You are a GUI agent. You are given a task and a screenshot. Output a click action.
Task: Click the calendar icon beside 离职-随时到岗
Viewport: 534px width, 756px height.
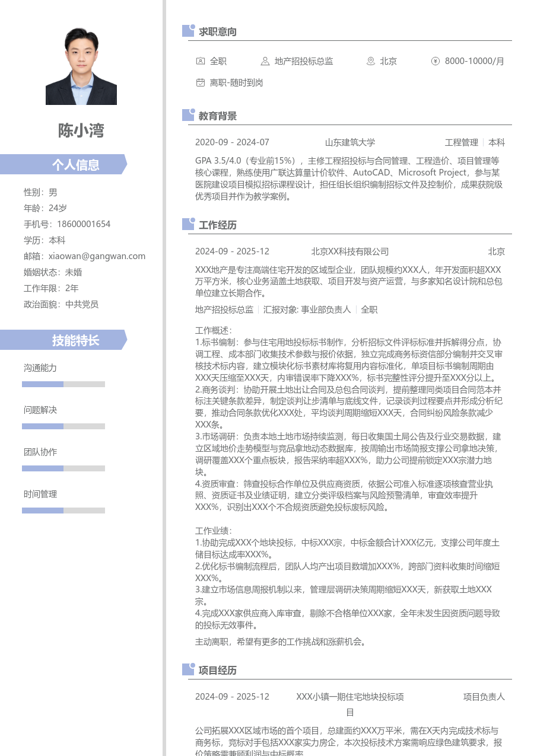(201, 82)
